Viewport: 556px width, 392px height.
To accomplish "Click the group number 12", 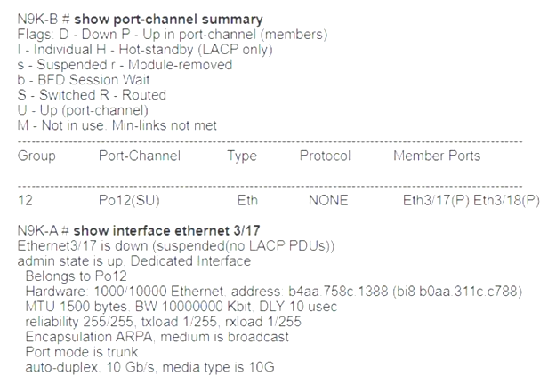I will coord(25,201).
